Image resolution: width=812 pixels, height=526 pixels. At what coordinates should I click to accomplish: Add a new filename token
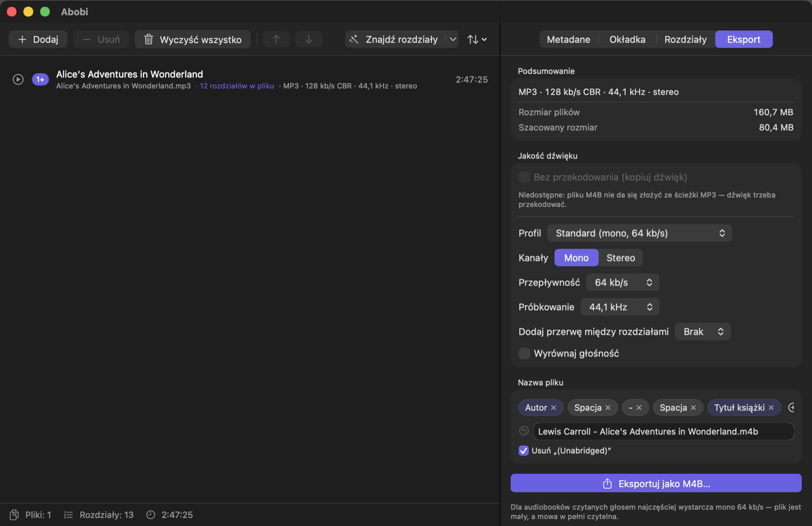pyautogui.click(x=791, y=408)
